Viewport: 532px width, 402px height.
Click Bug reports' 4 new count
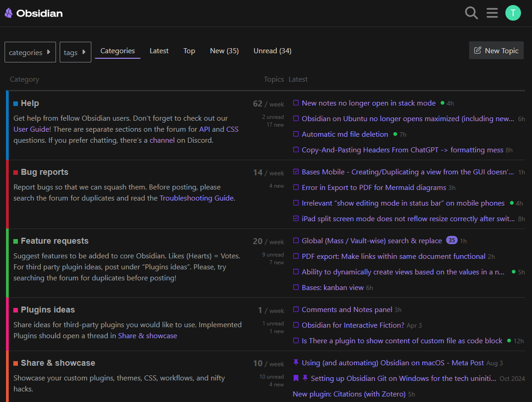pos(276,186)
